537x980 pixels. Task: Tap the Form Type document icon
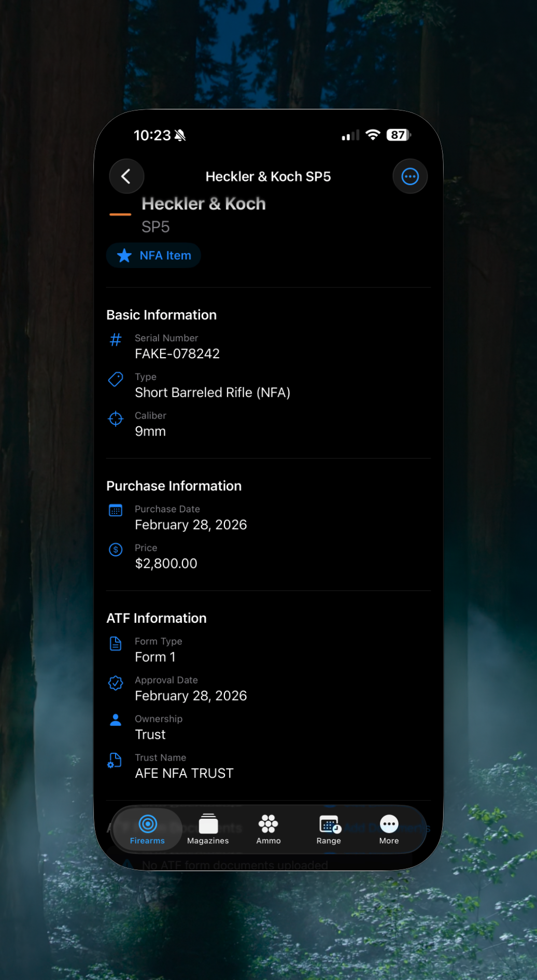click(x=116, y=643)
